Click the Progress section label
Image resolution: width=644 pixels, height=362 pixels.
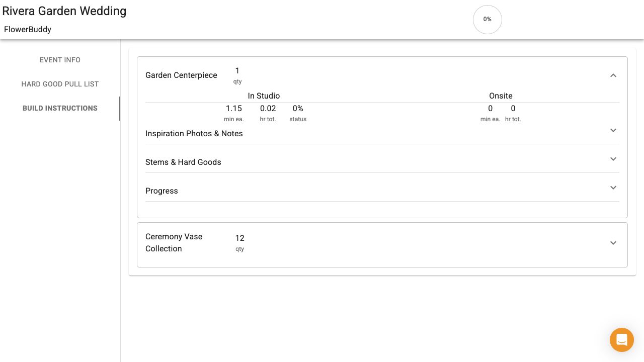(x=162, y=191)
